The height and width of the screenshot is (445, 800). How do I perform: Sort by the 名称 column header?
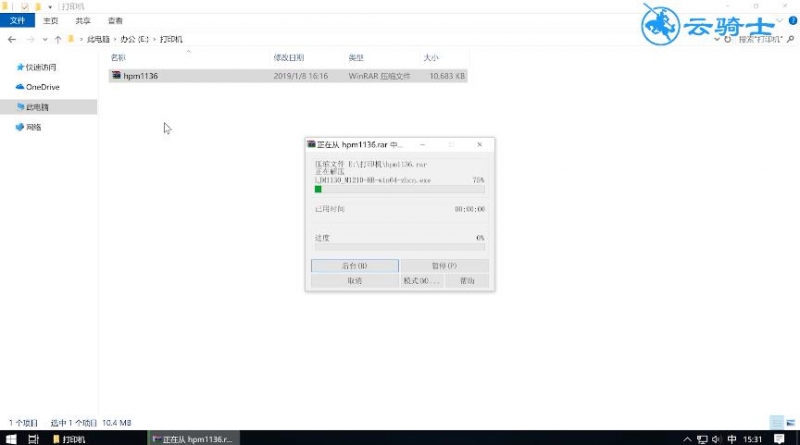(118, 58)
